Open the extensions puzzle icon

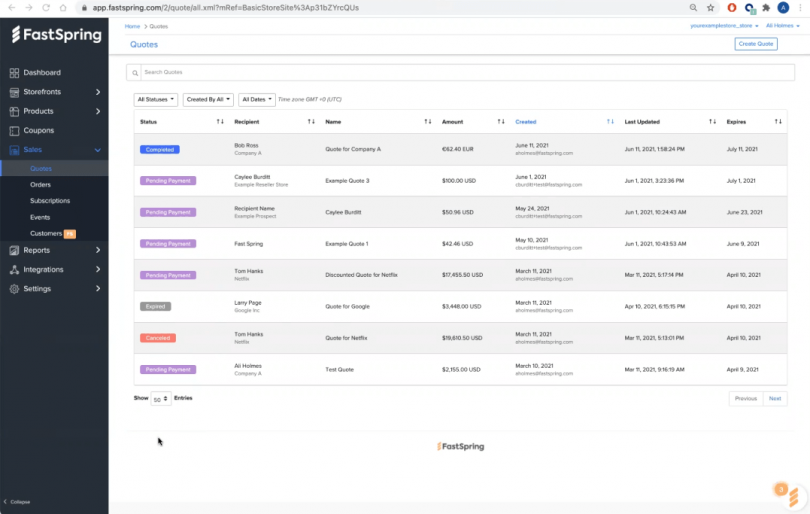766,8
